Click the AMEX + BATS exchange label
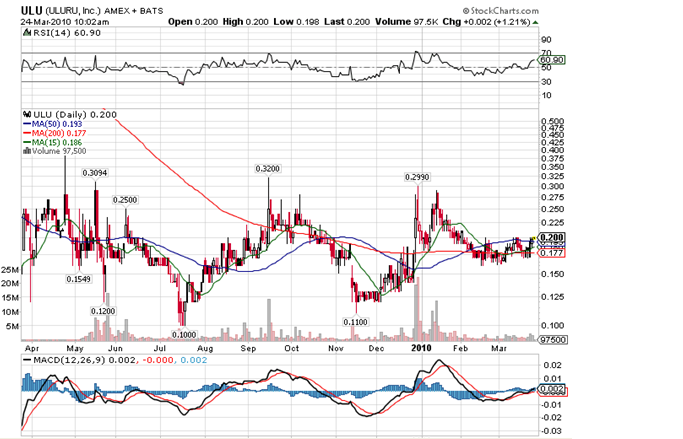This screenshot has width=683, height=439. [133, 11]
